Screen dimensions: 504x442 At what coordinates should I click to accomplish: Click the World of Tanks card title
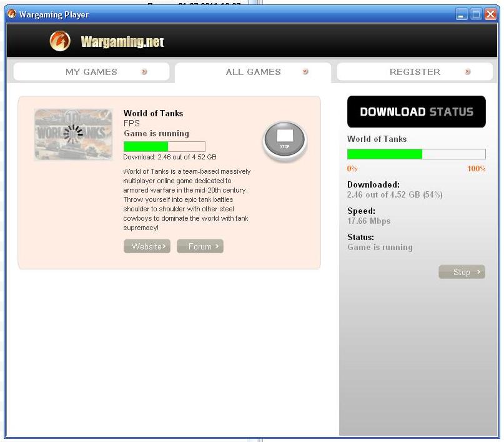click(x=153, y=113)
